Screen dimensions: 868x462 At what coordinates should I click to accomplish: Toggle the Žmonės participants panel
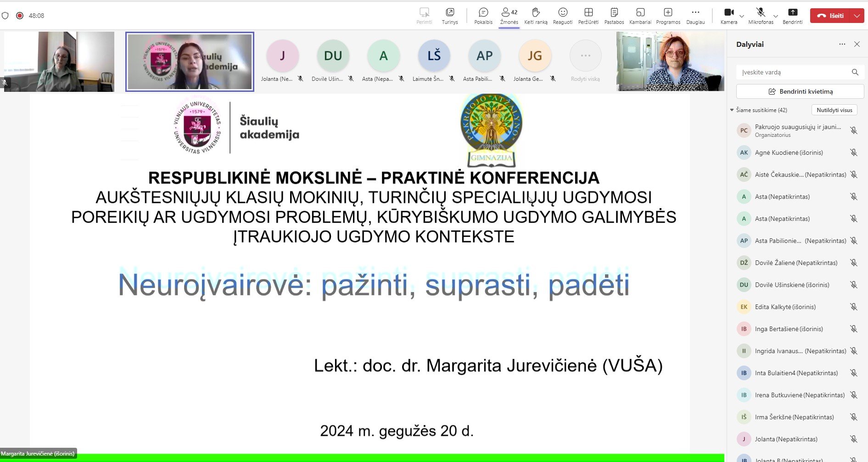pyautogui.click(x=509, y=12)
